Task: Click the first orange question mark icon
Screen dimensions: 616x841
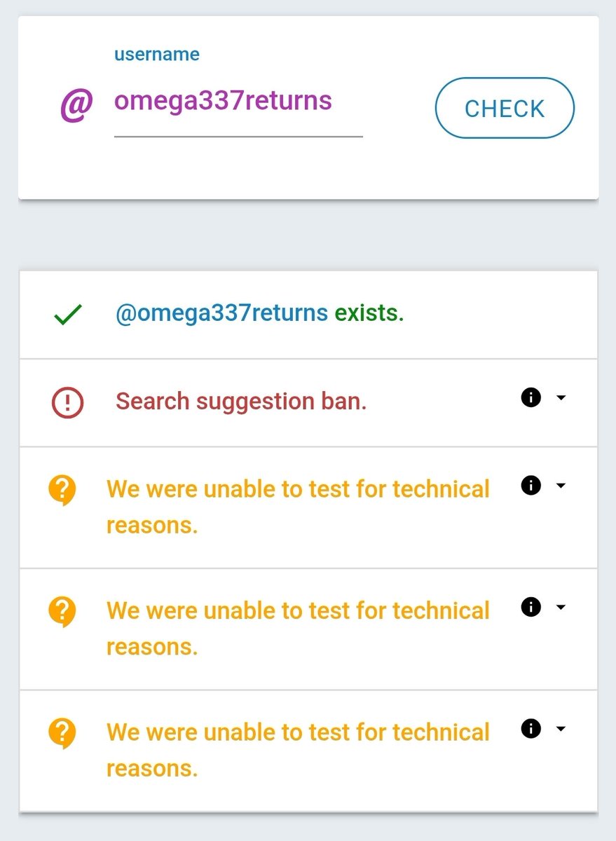Action: 62,489
